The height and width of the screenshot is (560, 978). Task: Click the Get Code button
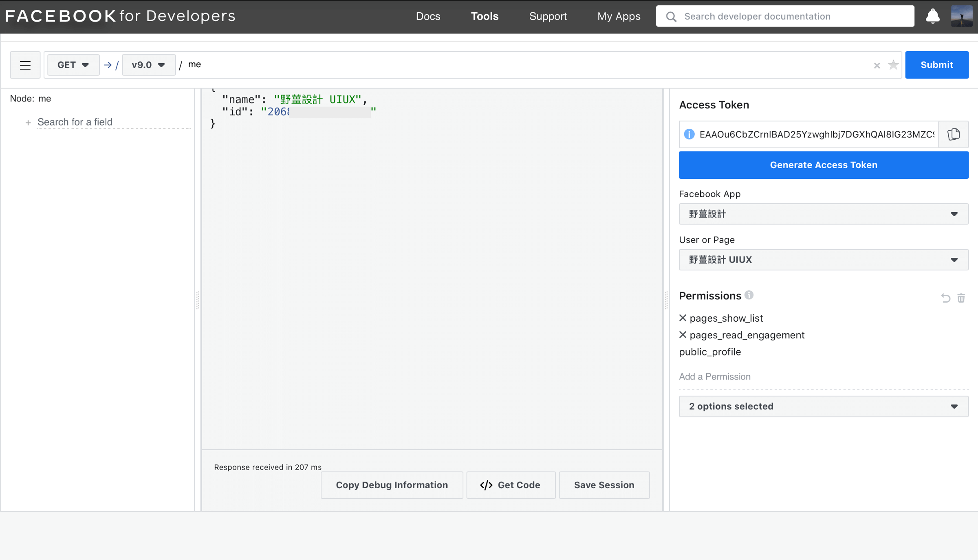click(511, 485)
